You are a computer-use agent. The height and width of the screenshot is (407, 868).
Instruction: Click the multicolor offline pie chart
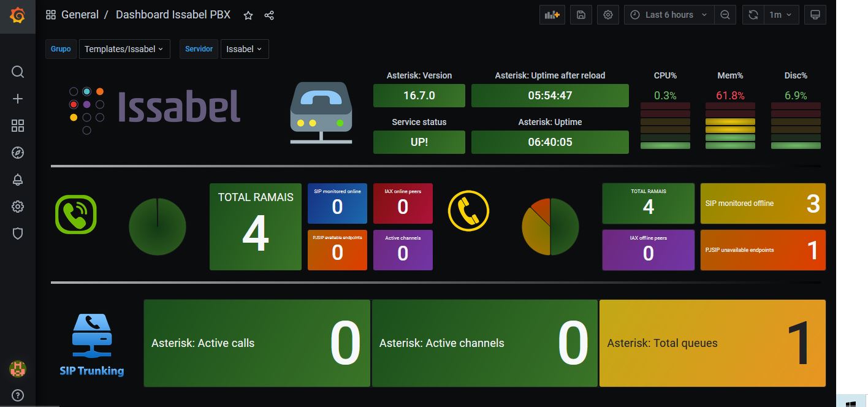[x=550, y=227]
